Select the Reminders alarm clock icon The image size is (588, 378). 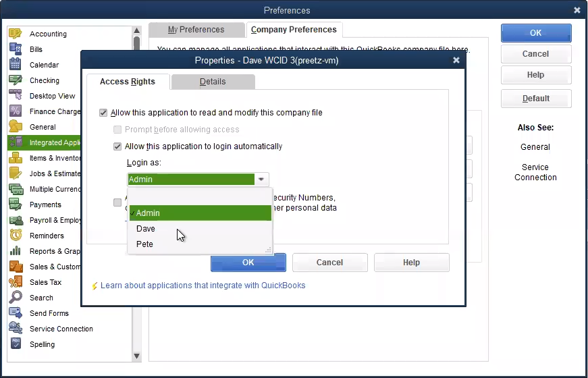(x=16, y=236)
